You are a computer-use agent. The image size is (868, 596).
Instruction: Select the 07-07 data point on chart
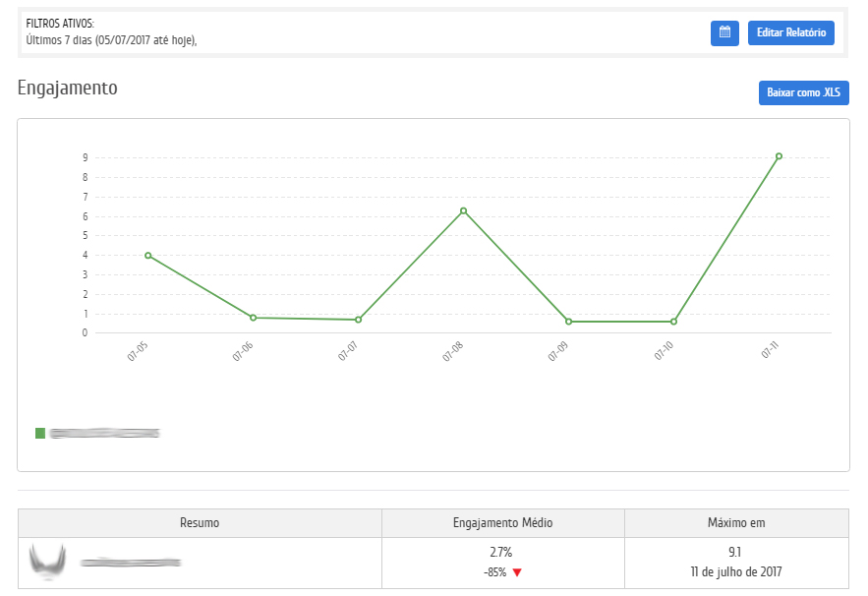point(358,320)
